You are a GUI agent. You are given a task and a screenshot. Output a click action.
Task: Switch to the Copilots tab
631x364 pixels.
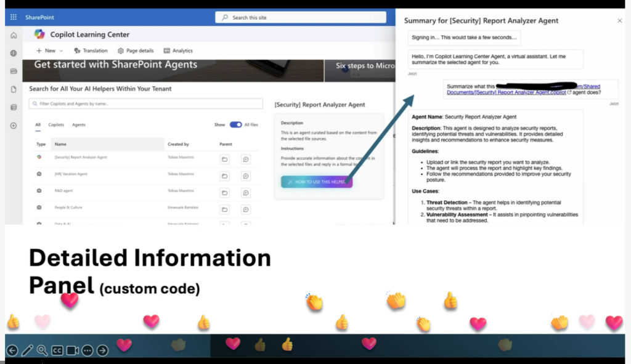click(x=56, y=124)
